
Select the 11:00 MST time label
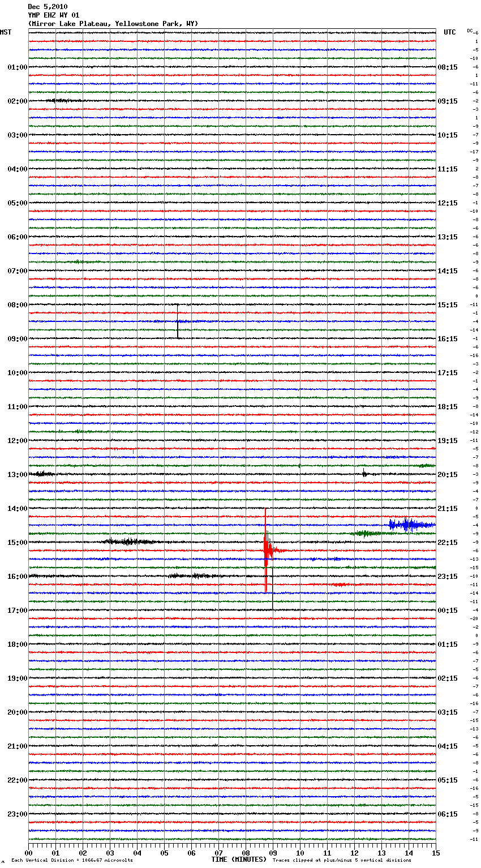pos(18,407)
